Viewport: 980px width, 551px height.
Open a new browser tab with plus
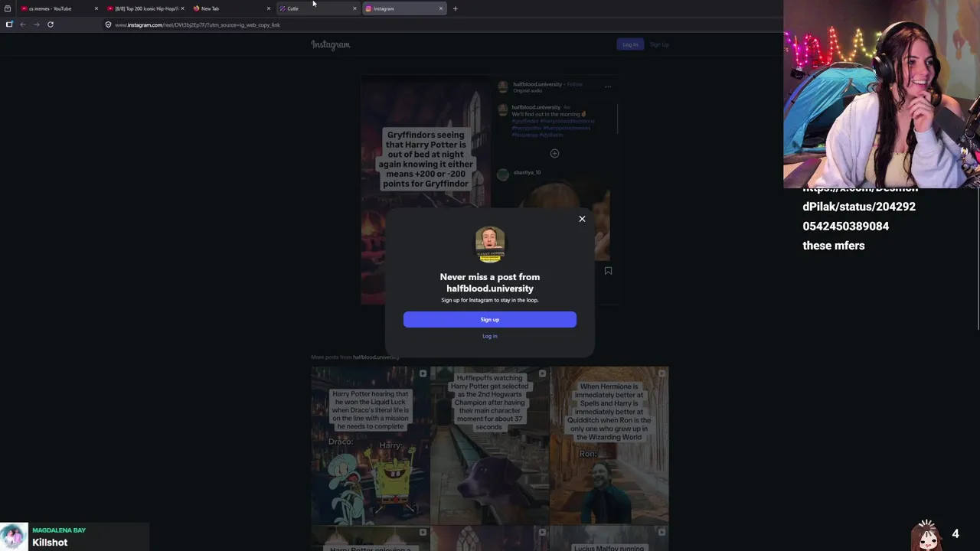[455, 8]
